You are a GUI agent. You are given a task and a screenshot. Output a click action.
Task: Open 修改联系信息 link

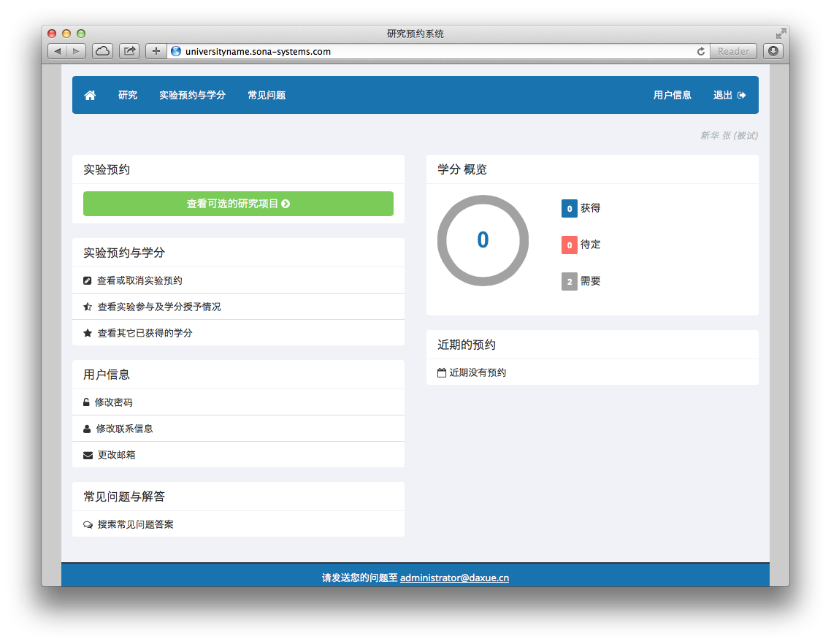125,429
